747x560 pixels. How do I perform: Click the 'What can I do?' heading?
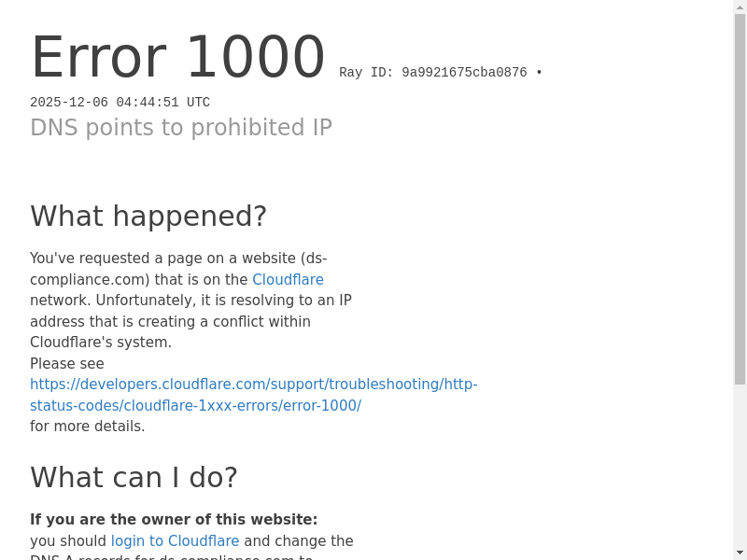[134, 477]
